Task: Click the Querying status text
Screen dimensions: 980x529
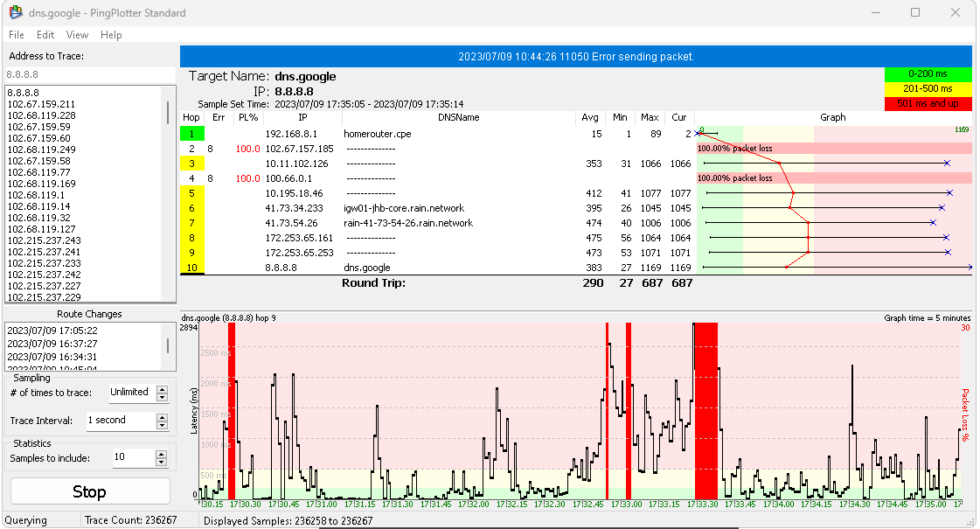Action: pos(25,520)
